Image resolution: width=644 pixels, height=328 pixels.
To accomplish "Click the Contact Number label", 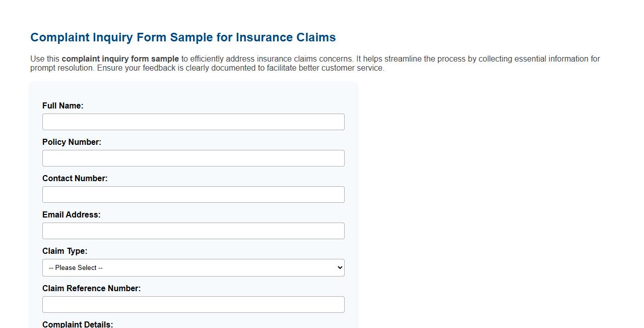I will (75, 178).
